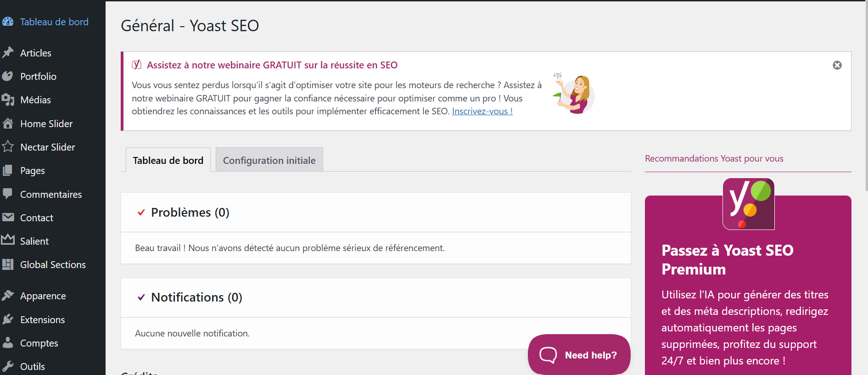Image resolution: width=868 pixels, height=375 pixels.
Task: Click the webinar assistant illustration
Action: coord(574,93)
